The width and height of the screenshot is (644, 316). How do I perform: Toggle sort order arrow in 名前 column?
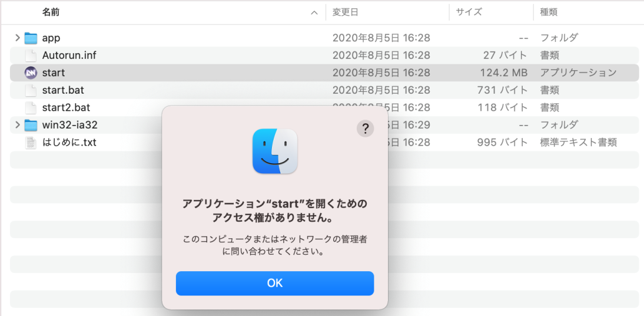click(x=314, y=12)
